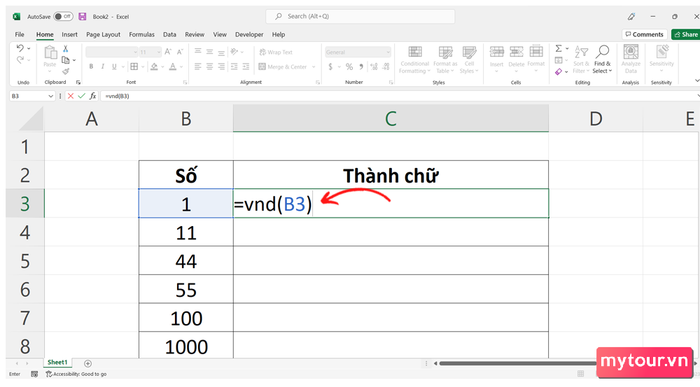The width and height of the screenshot is (700, 387).
Task: Click the Clear eraser icon in Editing
Action: click(x=558, y=71)
